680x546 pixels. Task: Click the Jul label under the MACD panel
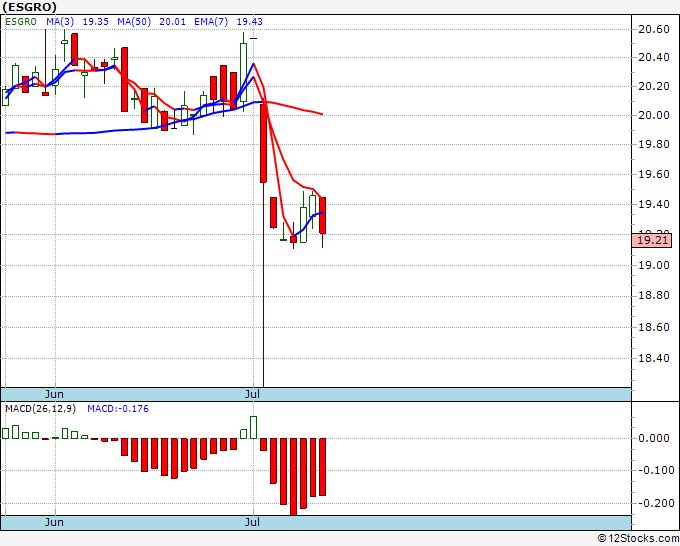[252, 522]
